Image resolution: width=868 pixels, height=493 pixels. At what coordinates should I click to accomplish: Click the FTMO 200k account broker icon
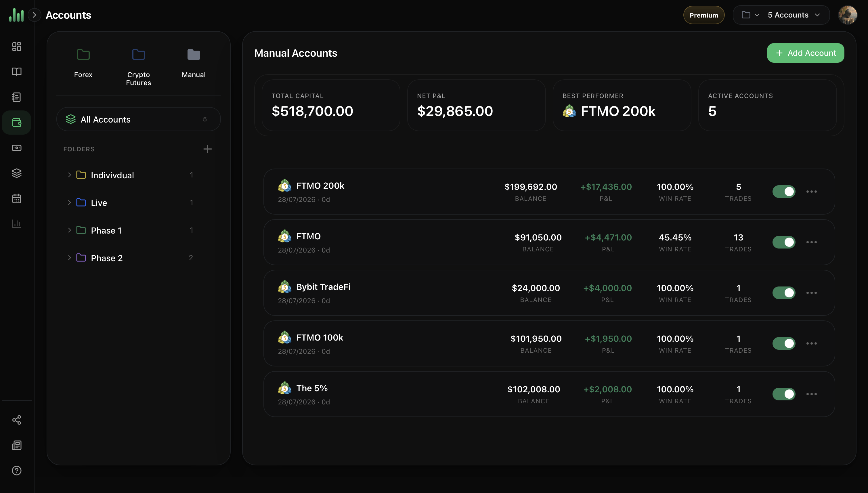pos(285,185)
